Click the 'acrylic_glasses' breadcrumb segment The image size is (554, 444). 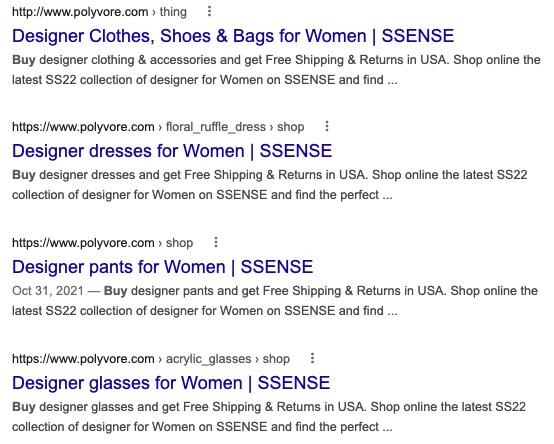[208, 359]
